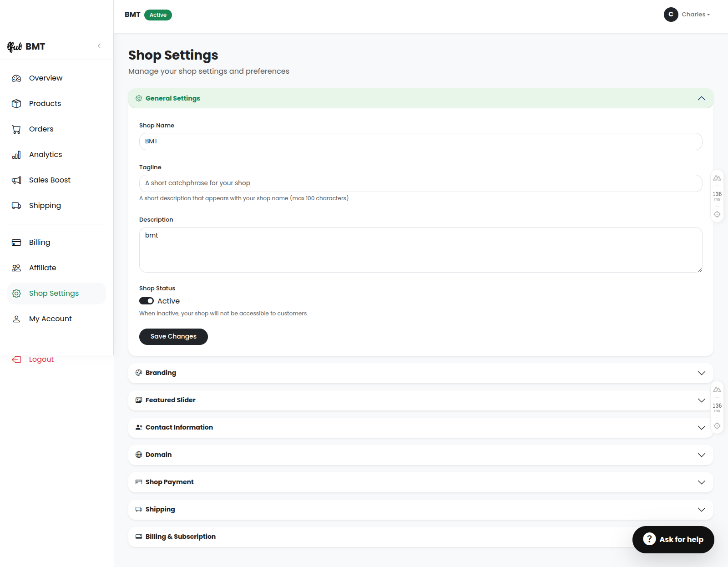Select Analytics in the sidebar
Viewport: 728px width, 567px height.
[56, 155]
